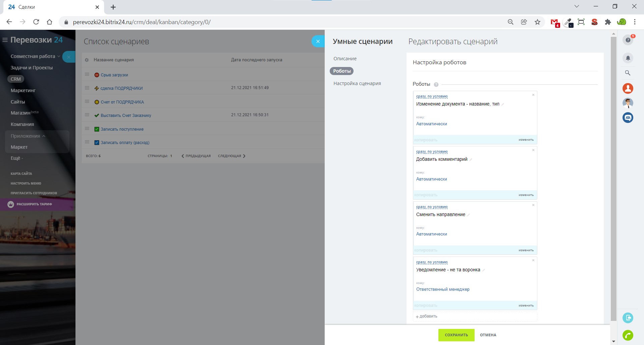Bookmark this page with the star icon
The height and width of the screenshot is (345, 644).
click(538, 22)
